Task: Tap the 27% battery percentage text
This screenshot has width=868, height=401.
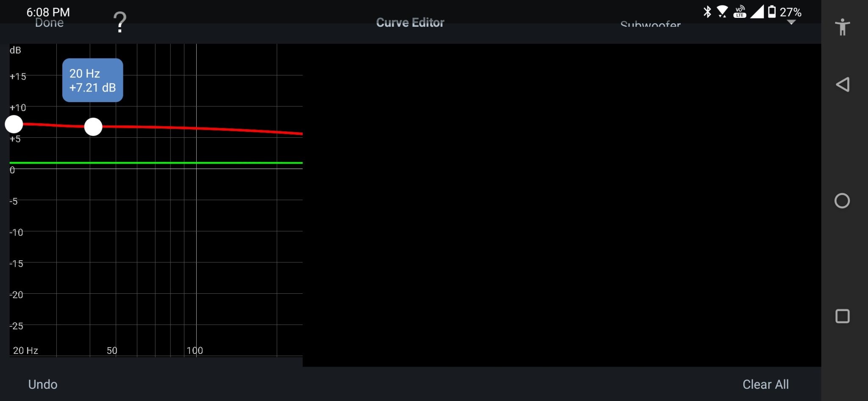Action: pos(790,12)
